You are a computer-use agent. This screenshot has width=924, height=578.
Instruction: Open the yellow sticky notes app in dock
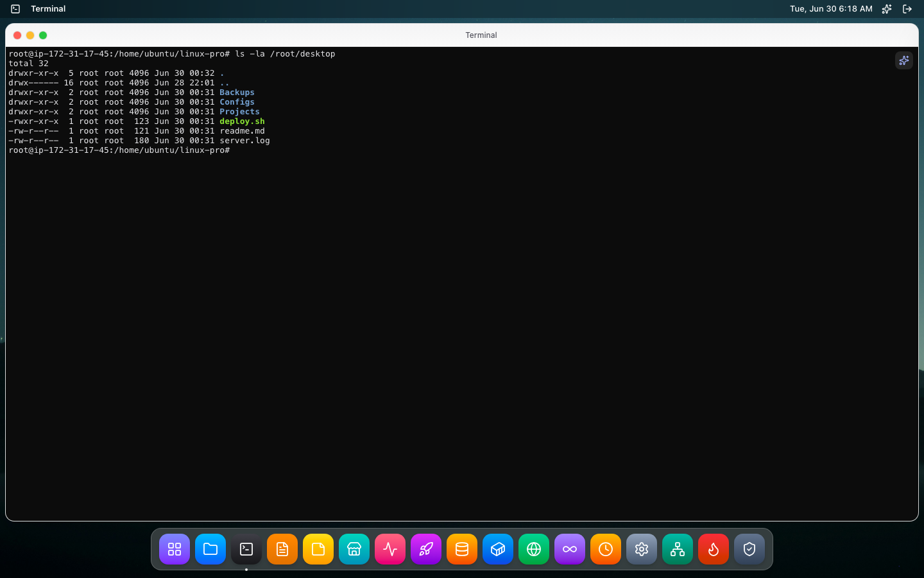pyautogui.click(x=318, y=549)
